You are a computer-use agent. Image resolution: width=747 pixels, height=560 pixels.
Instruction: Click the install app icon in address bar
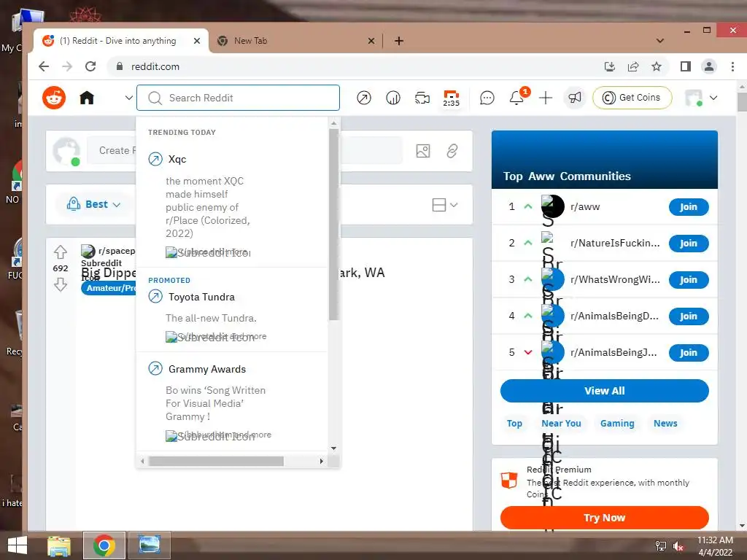610,66
